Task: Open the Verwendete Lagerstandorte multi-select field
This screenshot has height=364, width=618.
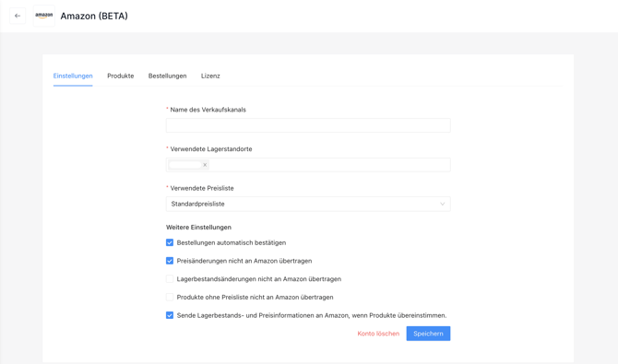Action: tap(308, 165)
